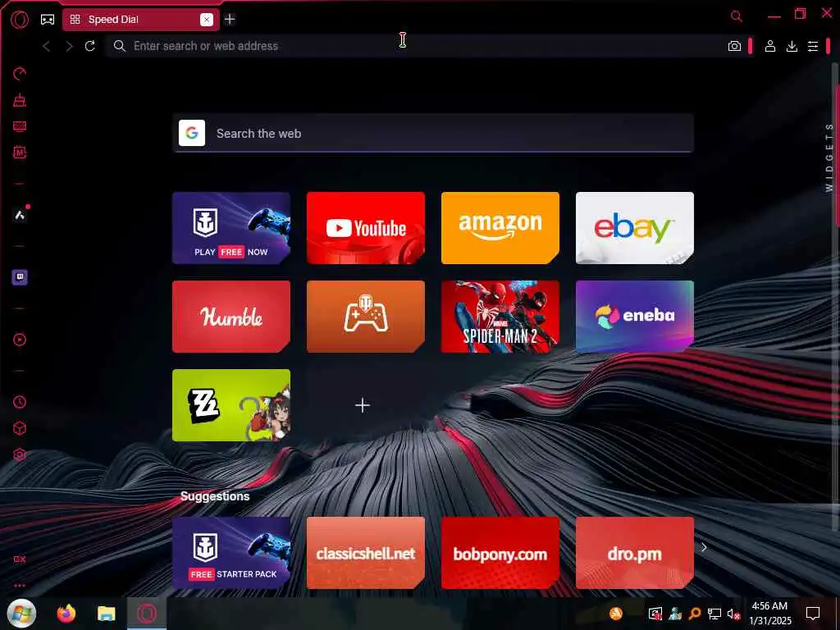Click the Search the web box
The height and width of the screenshot is (630, 840).
click(433, 133)
